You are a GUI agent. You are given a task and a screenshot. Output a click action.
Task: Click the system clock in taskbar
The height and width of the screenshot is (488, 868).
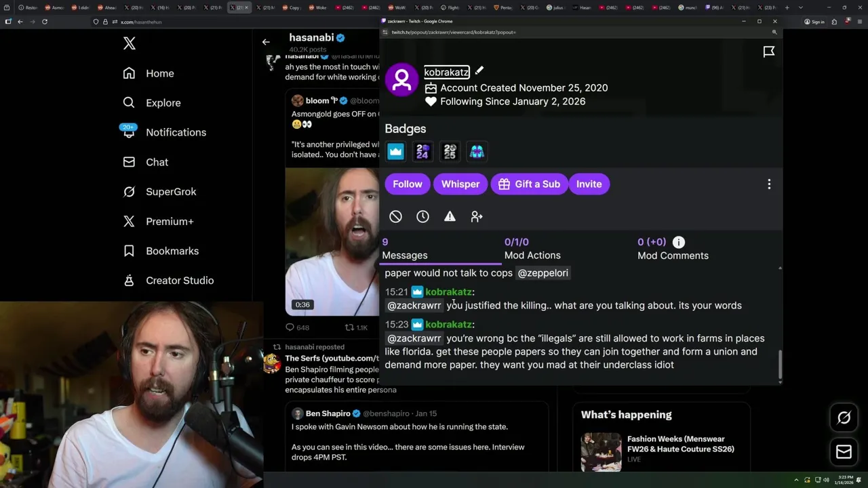(845, 480)
